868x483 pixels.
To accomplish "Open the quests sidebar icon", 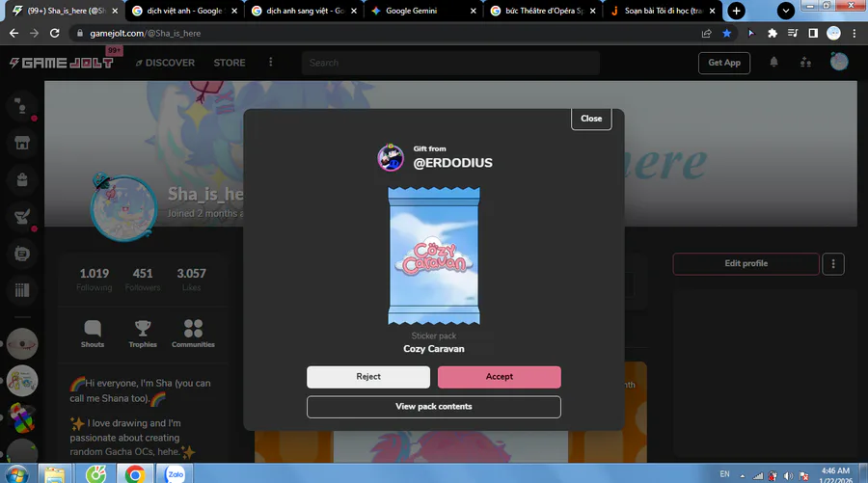I will point(22,217).
